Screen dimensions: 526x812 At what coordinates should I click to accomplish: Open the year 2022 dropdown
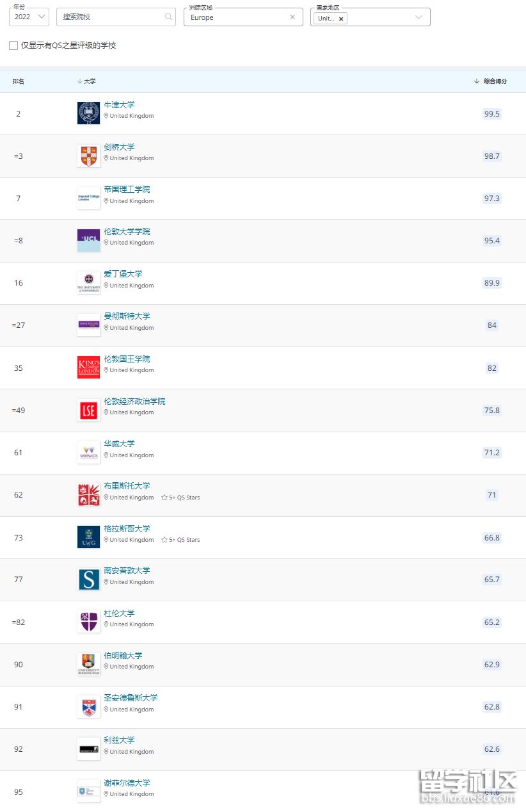(x=29, y=17)
